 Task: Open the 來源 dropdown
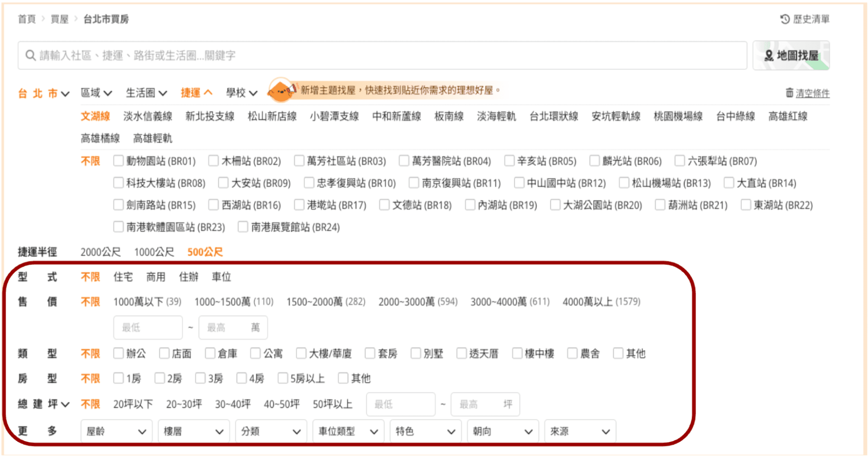pos(580,431)
